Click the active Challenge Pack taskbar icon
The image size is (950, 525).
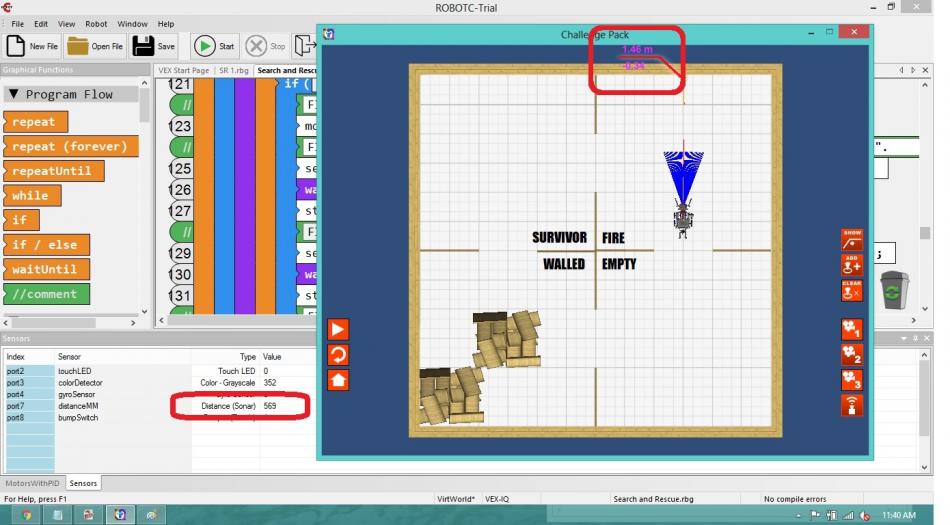pos(120,515)
